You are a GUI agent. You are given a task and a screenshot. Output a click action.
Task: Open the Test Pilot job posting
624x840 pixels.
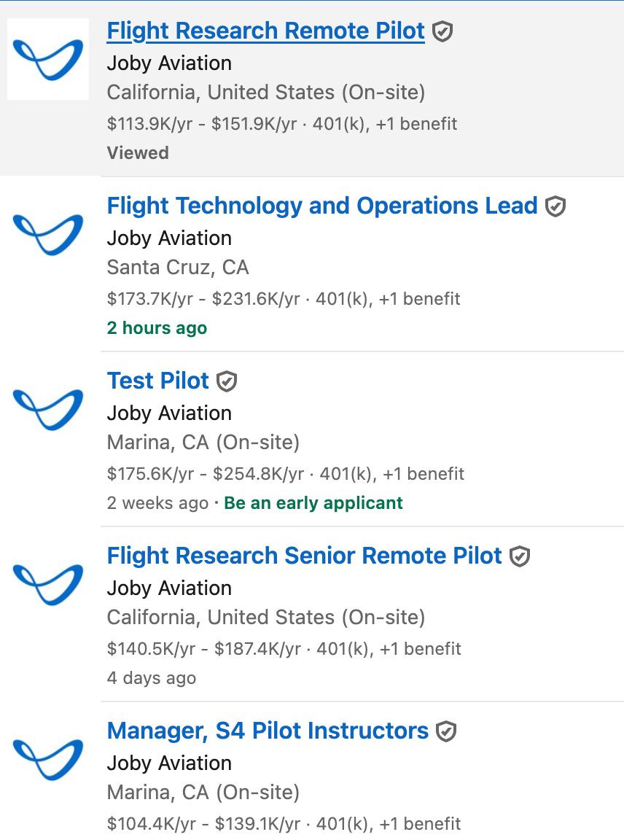157,381
